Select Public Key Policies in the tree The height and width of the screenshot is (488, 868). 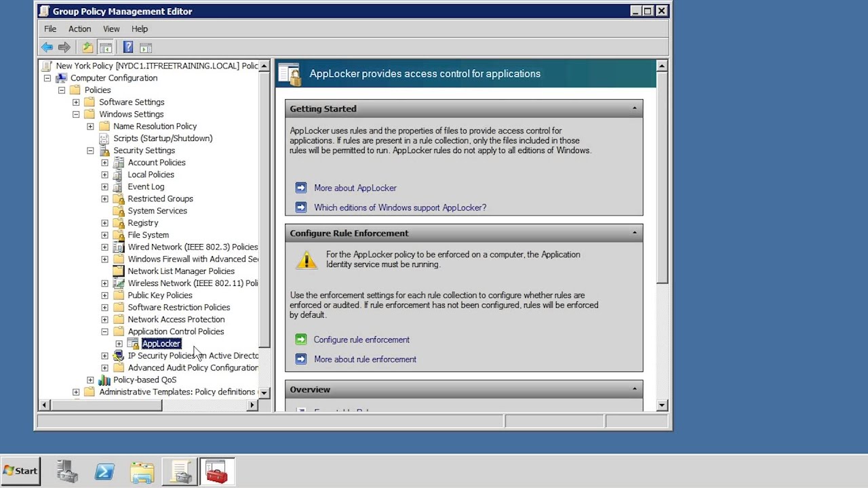point(160,296)
